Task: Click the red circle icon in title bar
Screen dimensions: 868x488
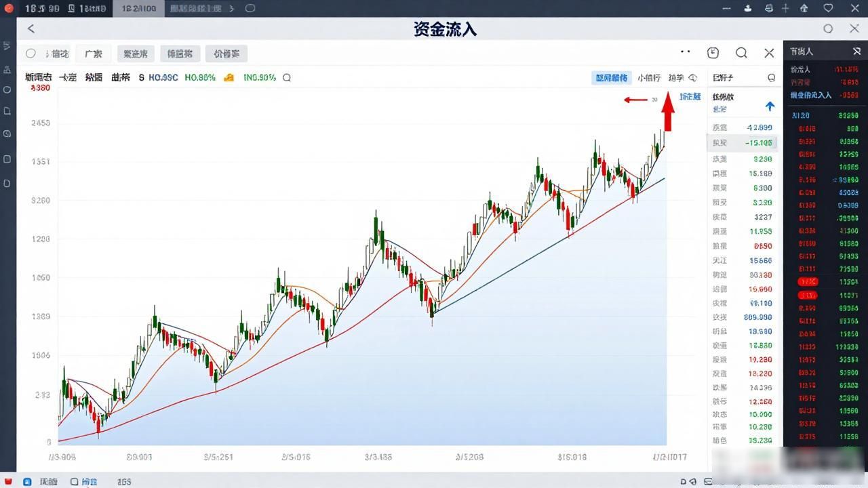Action: 9,8
